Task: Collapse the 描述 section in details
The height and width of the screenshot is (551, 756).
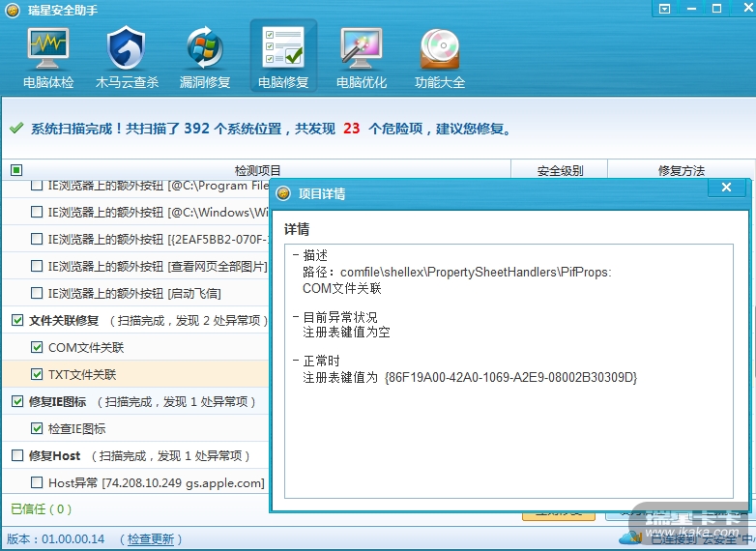Action: pyautogui.click(x=296, y=255)
